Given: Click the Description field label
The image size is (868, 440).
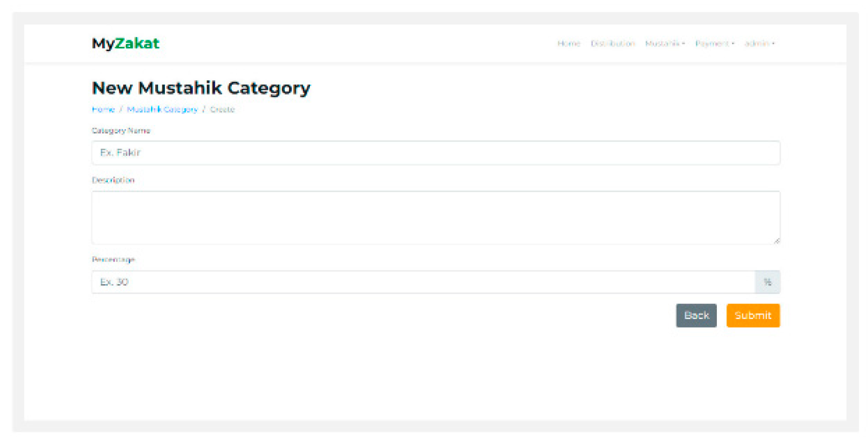Looking at the screenshot, I should pos(113,180).
